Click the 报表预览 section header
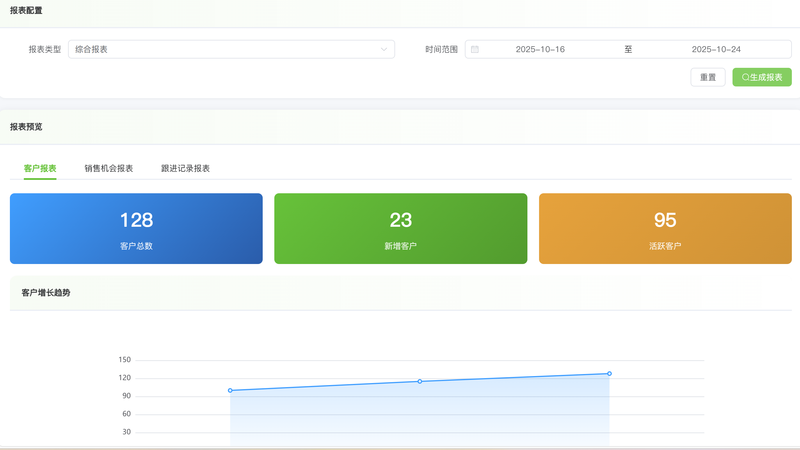 pos(26,127)
